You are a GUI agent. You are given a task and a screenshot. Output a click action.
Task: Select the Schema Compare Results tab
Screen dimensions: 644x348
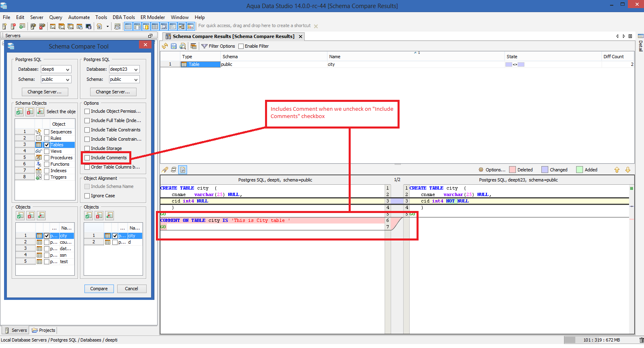[234, 36]
